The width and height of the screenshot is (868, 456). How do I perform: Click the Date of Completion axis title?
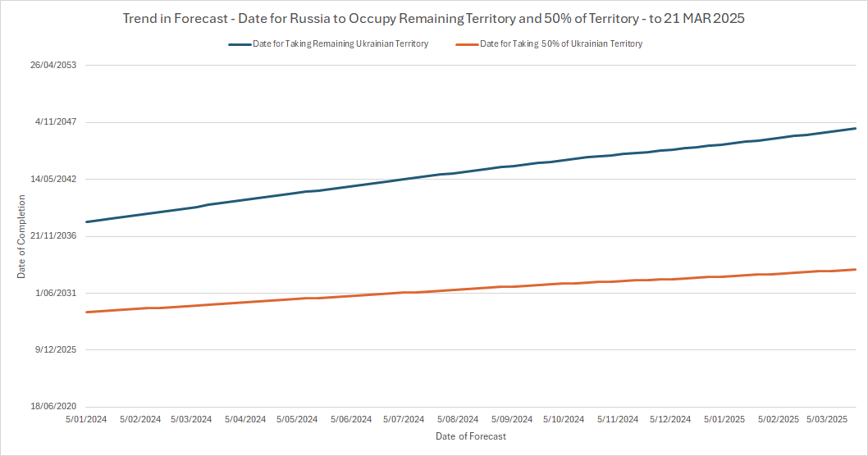(x=21, y=236)
